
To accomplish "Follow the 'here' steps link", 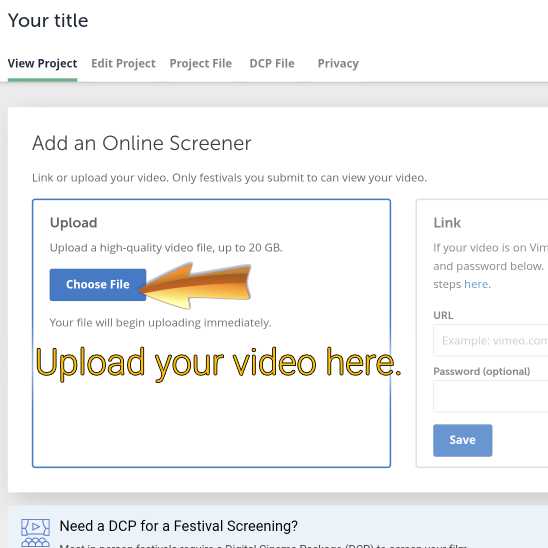I will click(x=476, y=284).
